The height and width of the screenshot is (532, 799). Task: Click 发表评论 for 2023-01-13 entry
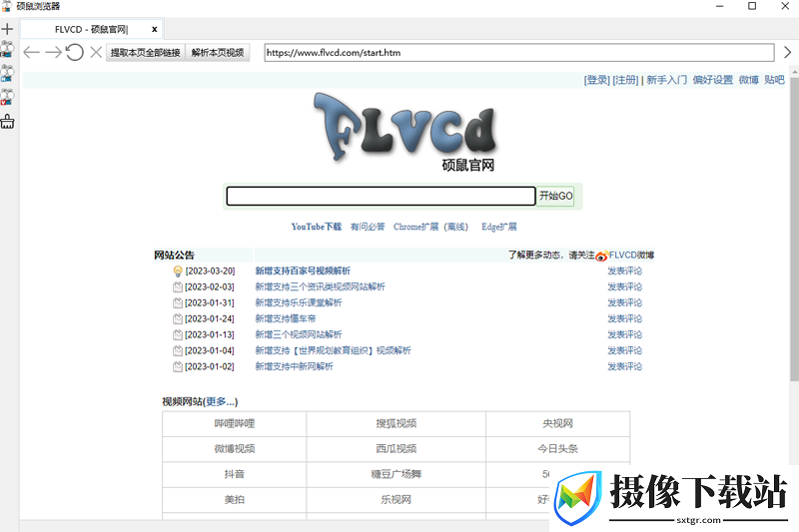coord(625,334)
